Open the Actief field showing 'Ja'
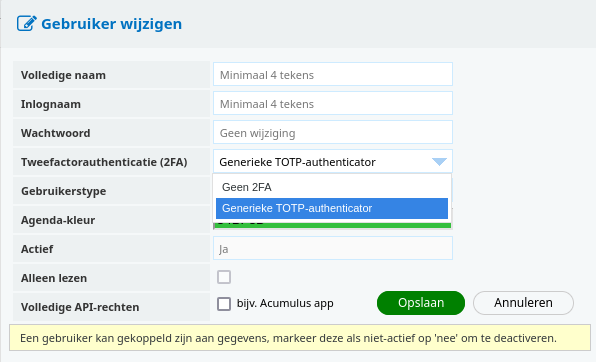The height and width of the screenshot is (362, 596). point(333,248)
